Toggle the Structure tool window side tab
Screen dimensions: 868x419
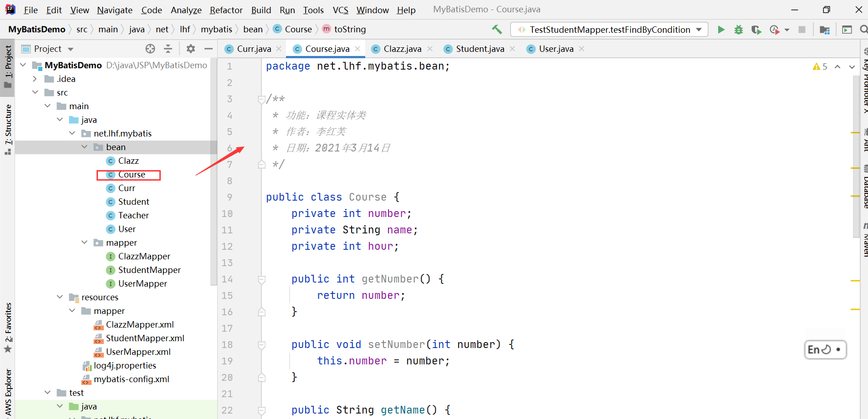(x=8, y=129)
